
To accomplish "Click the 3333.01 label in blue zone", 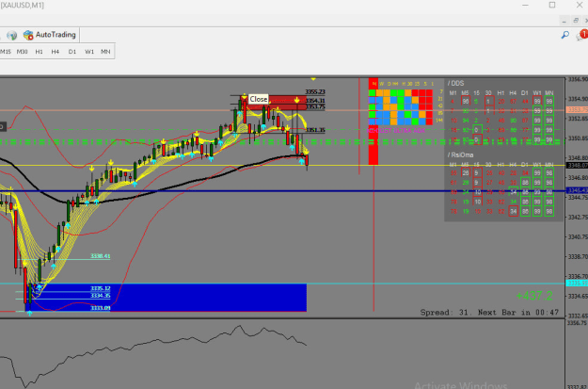I will point(100,308).
